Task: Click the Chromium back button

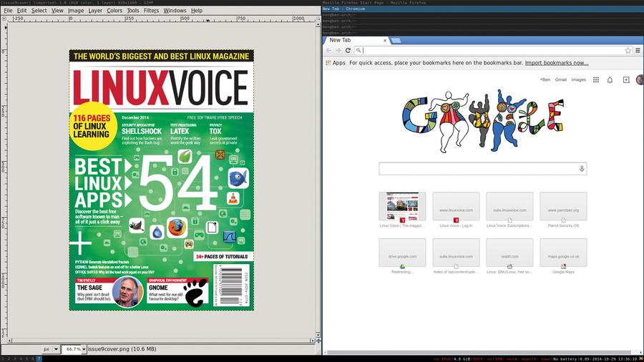Action: click(328, 51)
